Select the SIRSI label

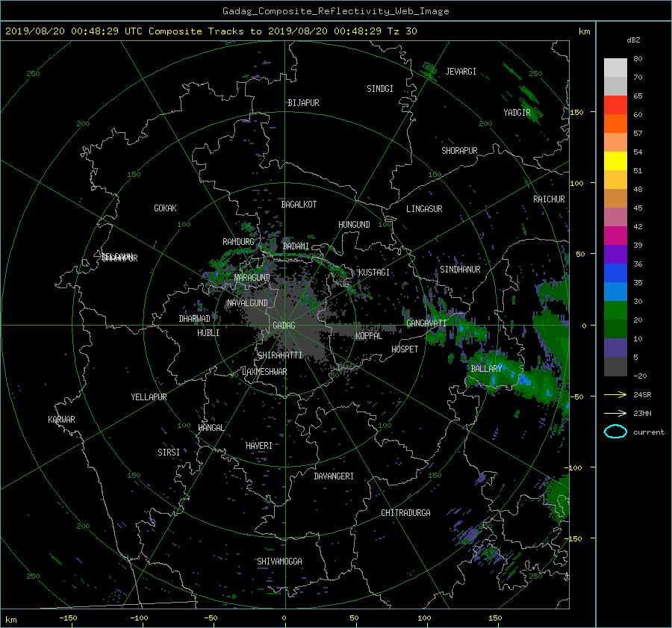pos(169,453)
